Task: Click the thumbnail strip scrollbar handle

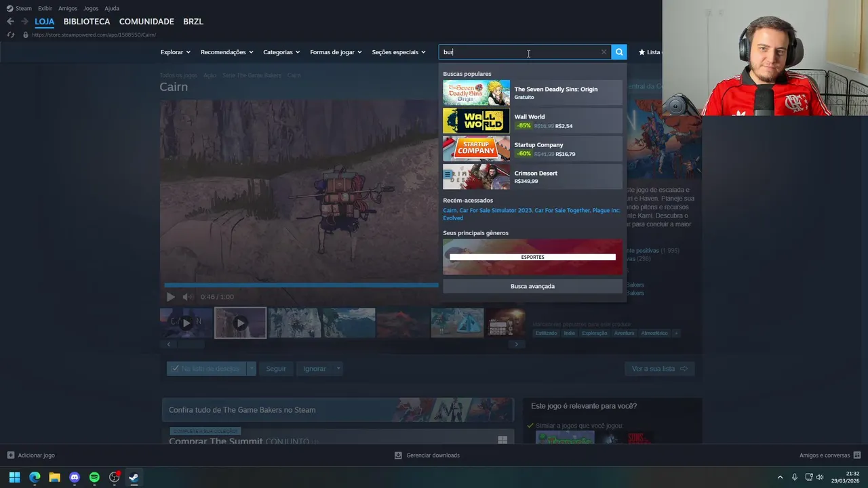Action: click(191, 344)
